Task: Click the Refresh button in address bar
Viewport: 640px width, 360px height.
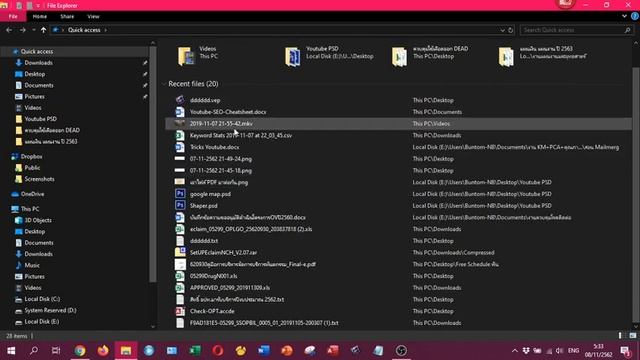Action: pos(510,30)
